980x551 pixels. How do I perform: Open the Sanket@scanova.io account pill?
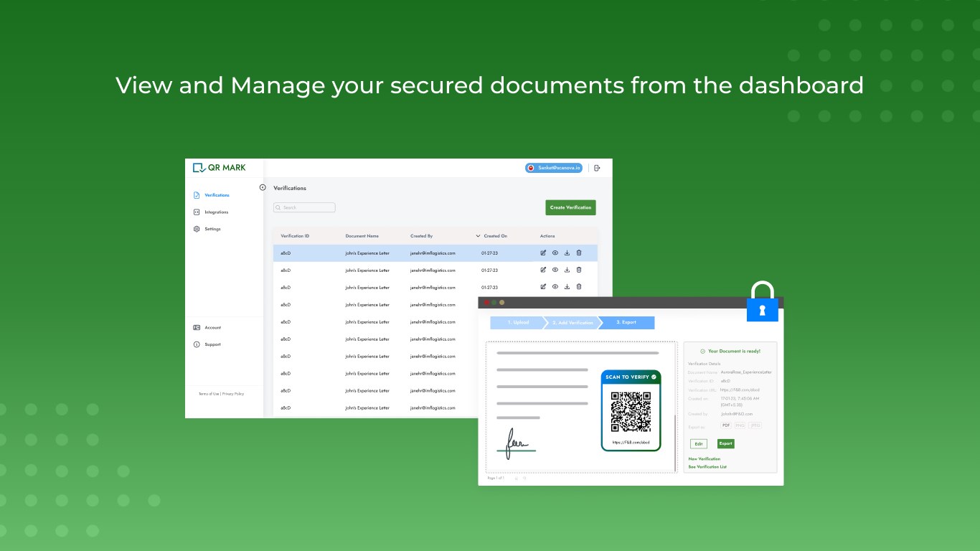click(554, 168)
